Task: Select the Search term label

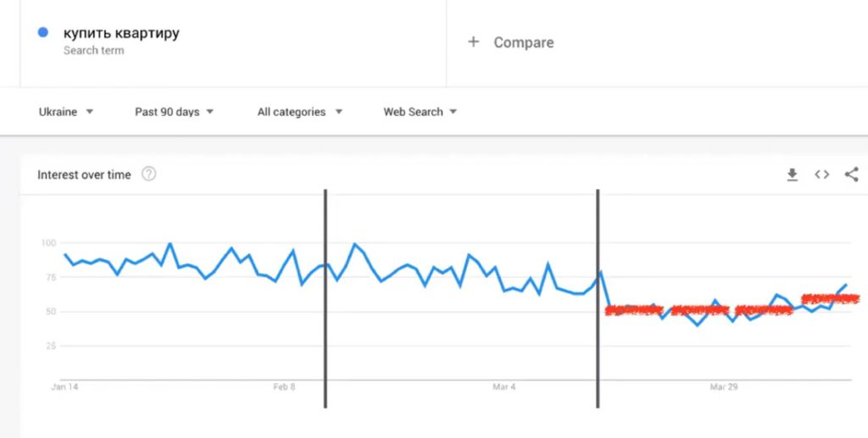Action: 93,50
